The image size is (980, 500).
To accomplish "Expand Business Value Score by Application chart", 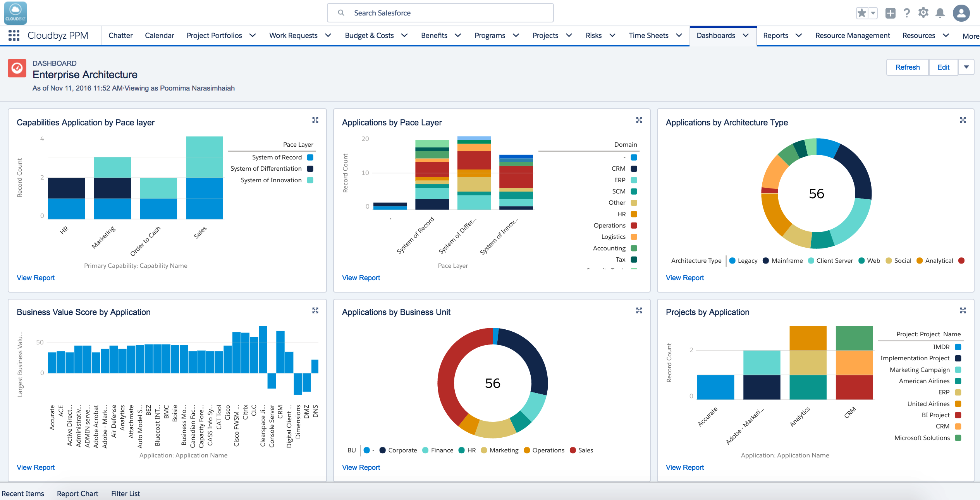I will (x=315, y=310).
